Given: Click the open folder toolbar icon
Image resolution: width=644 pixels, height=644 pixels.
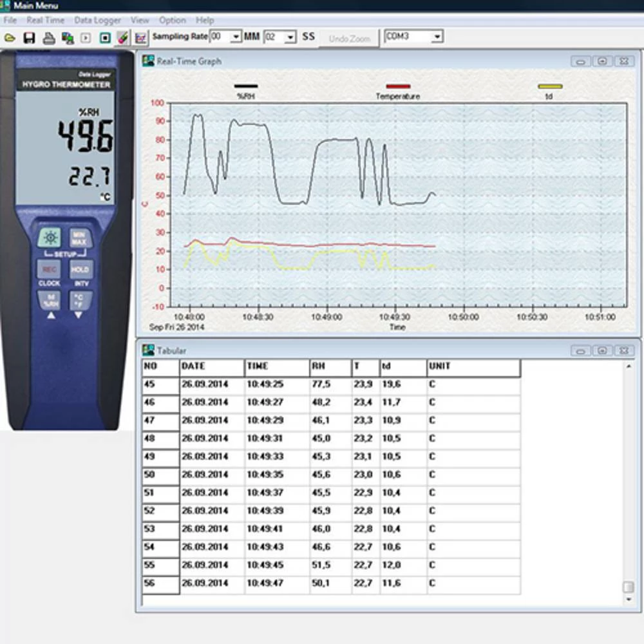Looking at the screenshot, I should 10,38.
